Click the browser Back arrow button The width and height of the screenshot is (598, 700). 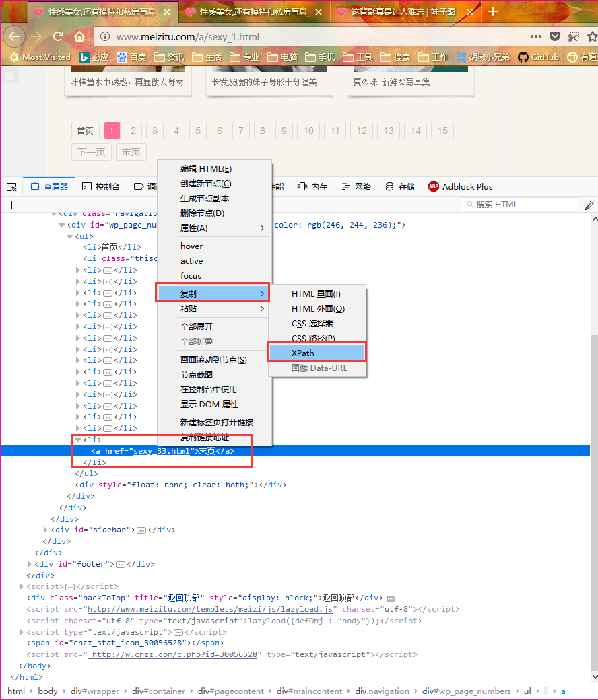click(x=14, y=36)
